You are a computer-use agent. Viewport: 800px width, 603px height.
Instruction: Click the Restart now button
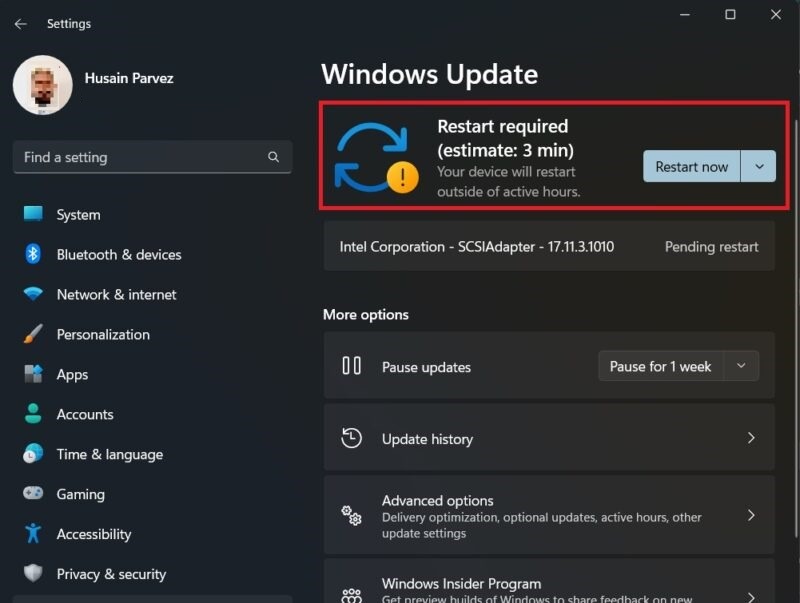(x=691, y=166)
